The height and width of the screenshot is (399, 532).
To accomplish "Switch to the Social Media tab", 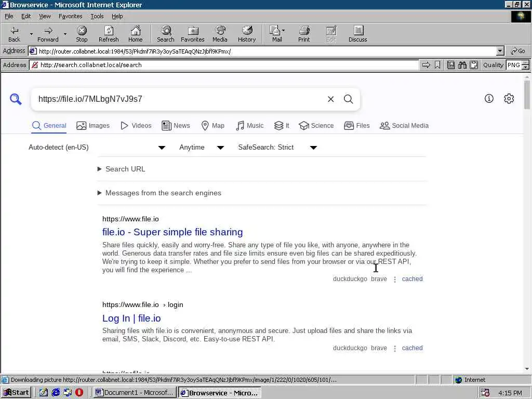I will (404, 126).
